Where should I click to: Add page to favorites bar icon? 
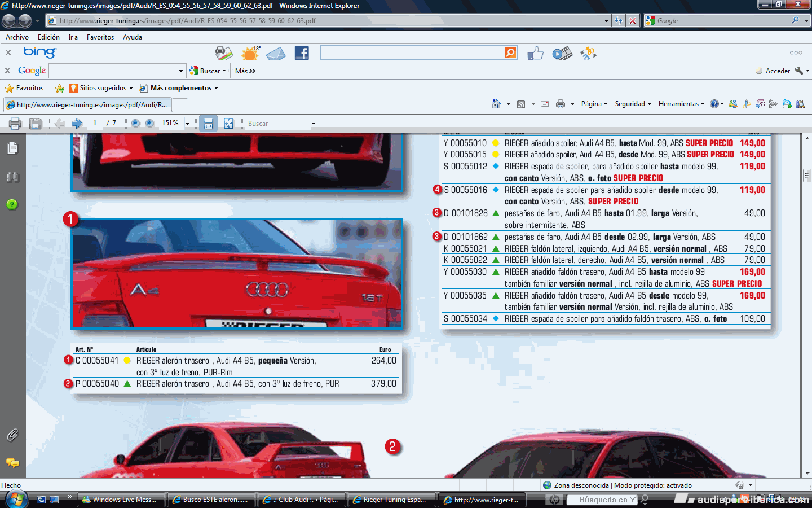point(59,88)
